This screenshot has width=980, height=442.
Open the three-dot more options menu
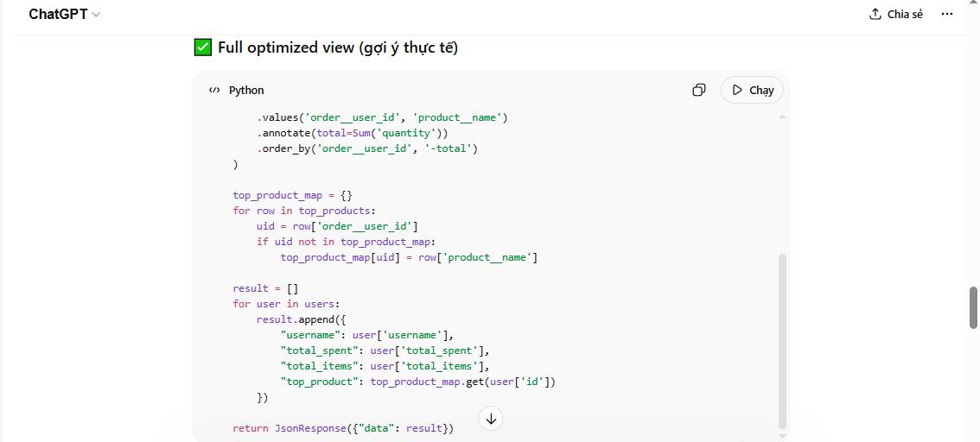point(946,15)
